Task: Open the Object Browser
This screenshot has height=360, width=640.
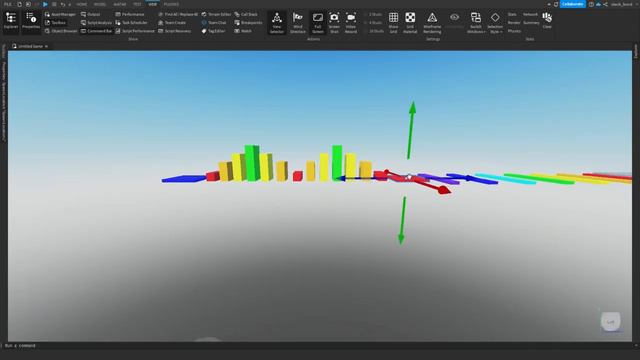Action: coord(61,31)
